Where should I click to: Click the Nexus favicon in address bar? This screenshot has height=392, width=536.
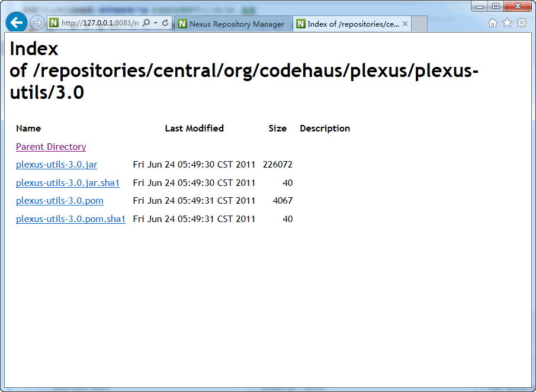tap(54, 23)
